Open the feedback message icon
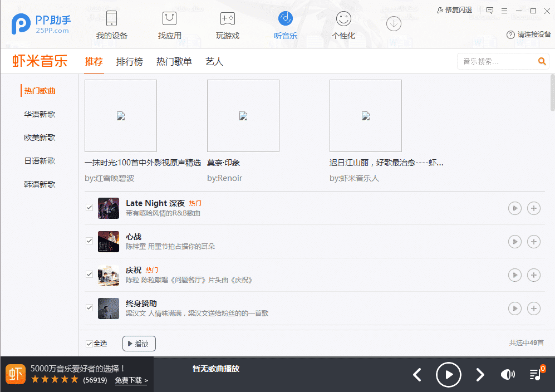Image resolution: width=555 pixels, height=392 pixels. pos(490,11)
